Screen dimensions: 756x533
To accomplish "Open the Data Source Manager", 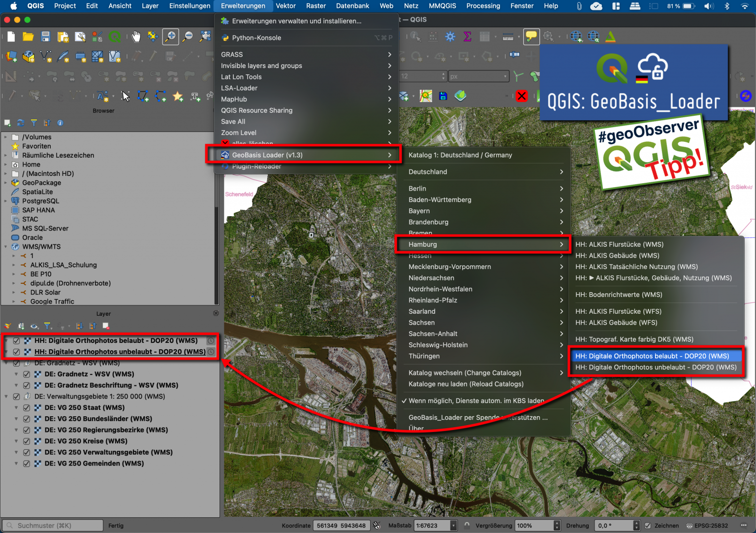I will point(11,56).
